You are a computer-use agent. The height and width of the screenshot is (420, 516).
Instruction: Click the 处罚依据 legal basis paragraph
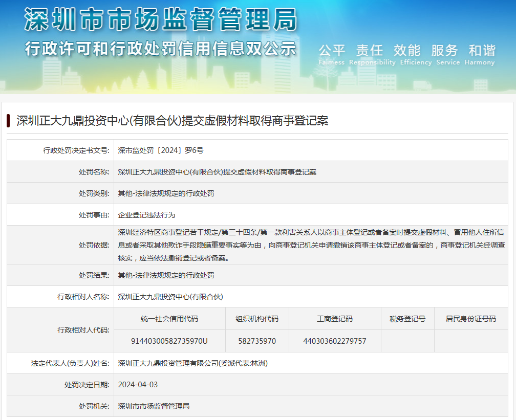pyautogui.click(x=311, y=245)
